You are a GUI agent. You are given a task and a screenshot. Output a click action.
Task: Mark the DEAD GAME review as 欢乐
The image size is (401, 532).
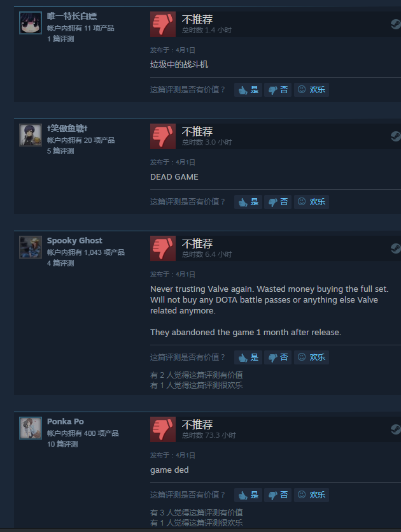click(311, 202)
